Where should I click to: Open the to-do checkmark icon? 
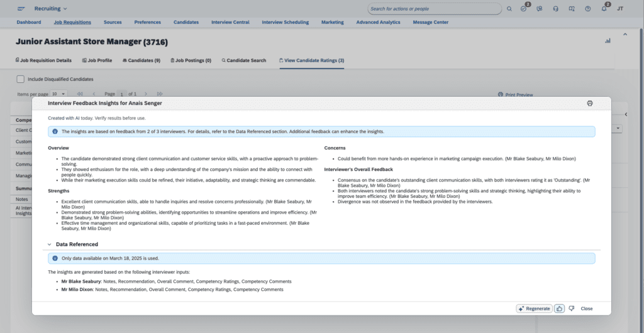525,9
